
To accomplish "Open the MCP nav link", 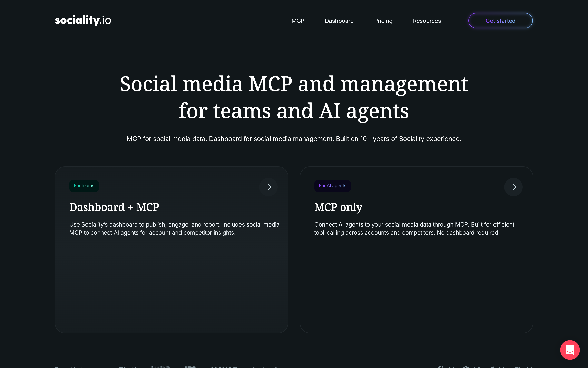I will tap(298, 21).
